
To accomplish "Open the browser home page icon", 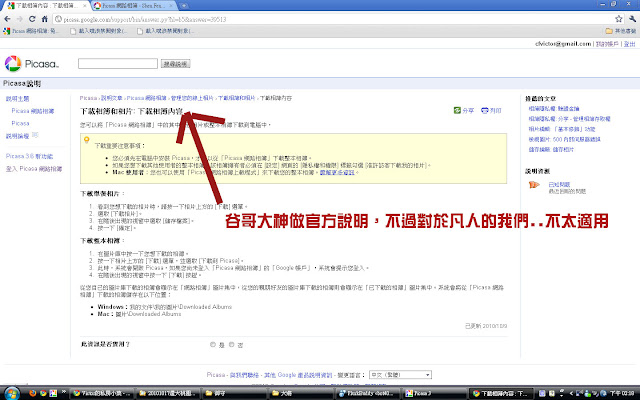I will tap(44, 19).
